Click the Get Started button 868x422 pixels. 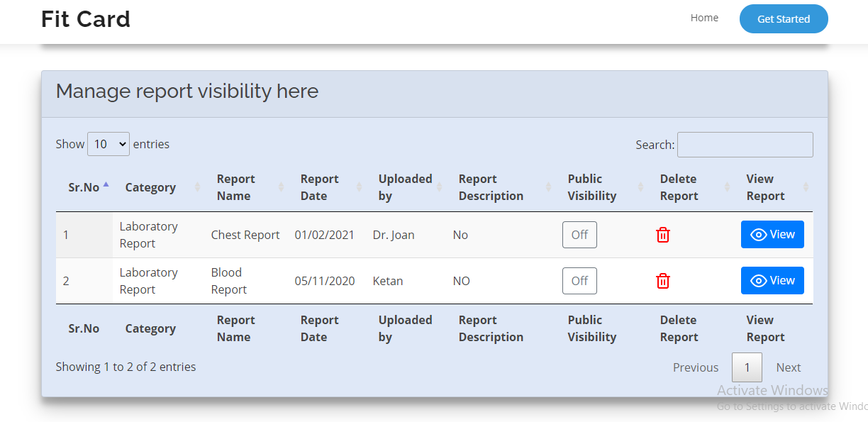pos(783,19)
